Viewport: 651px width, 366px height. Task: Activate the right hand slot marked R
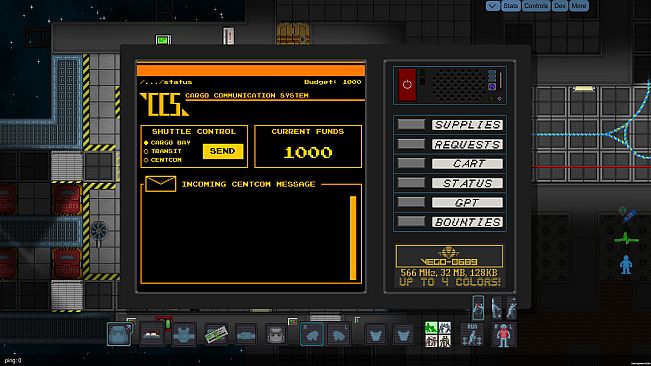pos(312,334)
